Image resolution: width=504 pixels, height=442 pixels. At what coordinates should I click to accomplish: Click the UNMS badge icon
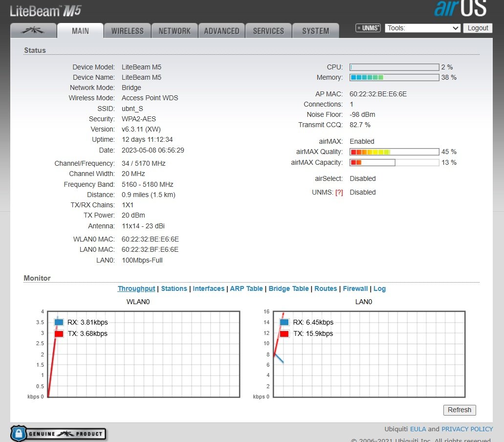pyautogui.click(x=368, y=28)
